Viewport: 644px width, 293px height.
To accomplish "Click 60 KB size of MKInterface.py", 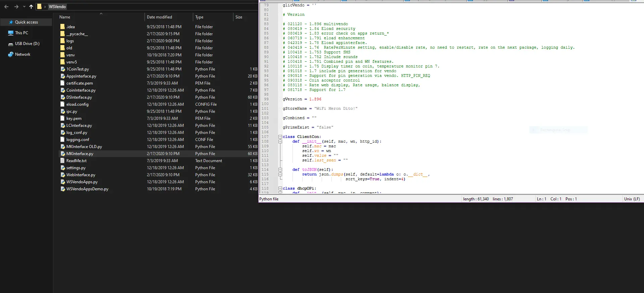I will [253, 154].
